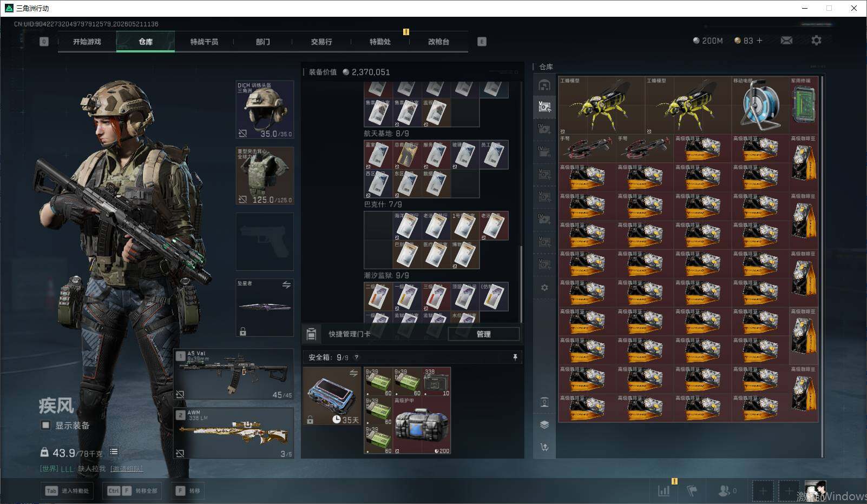Switch to the 仓库 tab
The width and height of the screenshot is (867, 504).
(x=146, y=42)
